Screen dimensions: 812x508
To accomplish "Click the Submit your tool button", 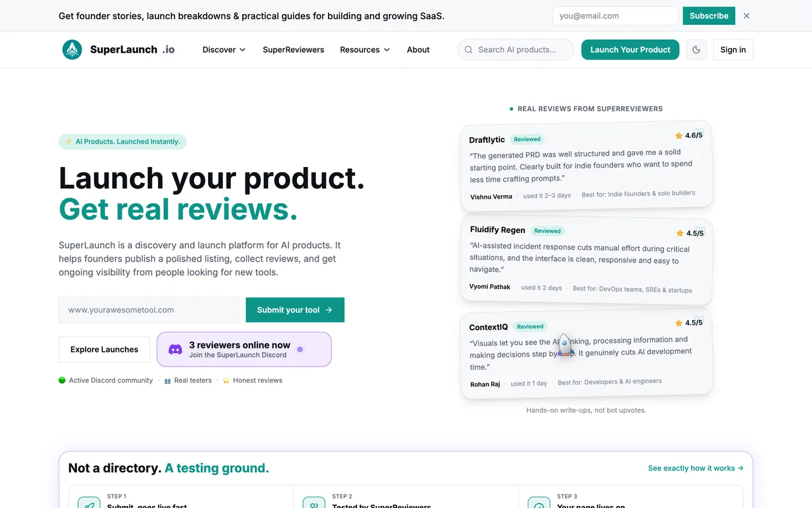I will coord(295,310).
